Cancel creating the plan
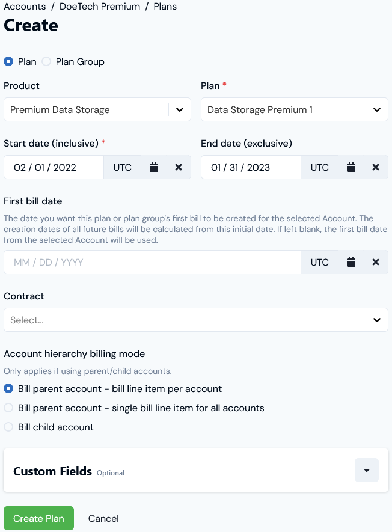 pos(103,518)
